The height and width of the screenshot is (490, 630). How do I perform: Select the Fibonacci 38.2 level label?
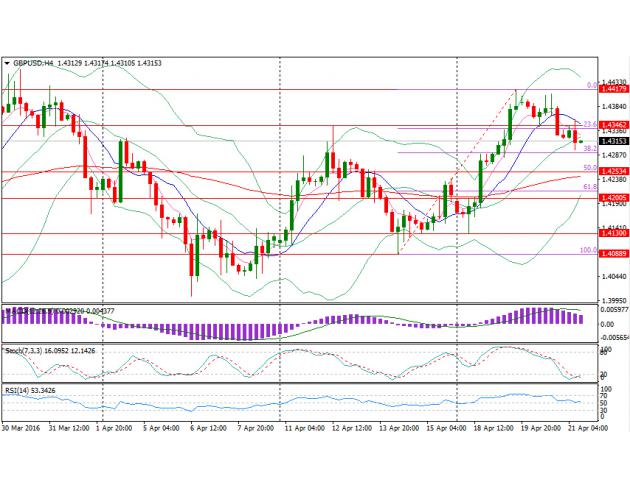(590, 149)
